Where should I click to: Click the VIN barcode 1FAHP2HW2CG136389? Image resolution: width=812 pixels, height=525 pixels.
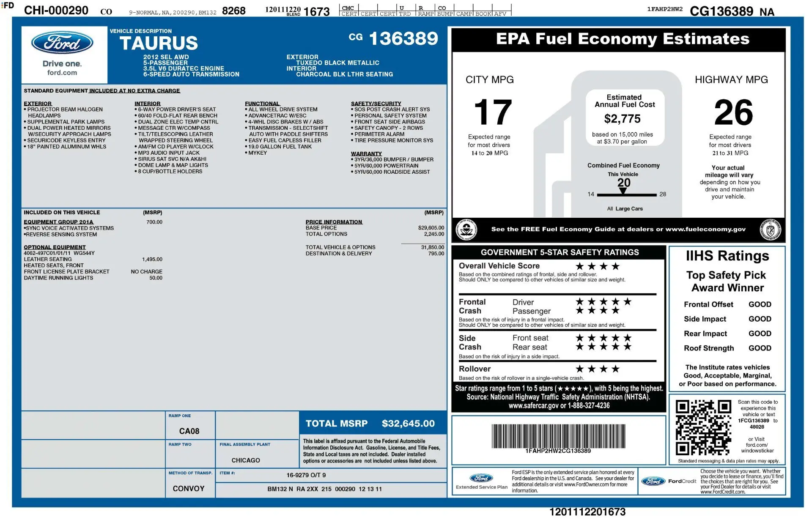click(x=558, y=436)
